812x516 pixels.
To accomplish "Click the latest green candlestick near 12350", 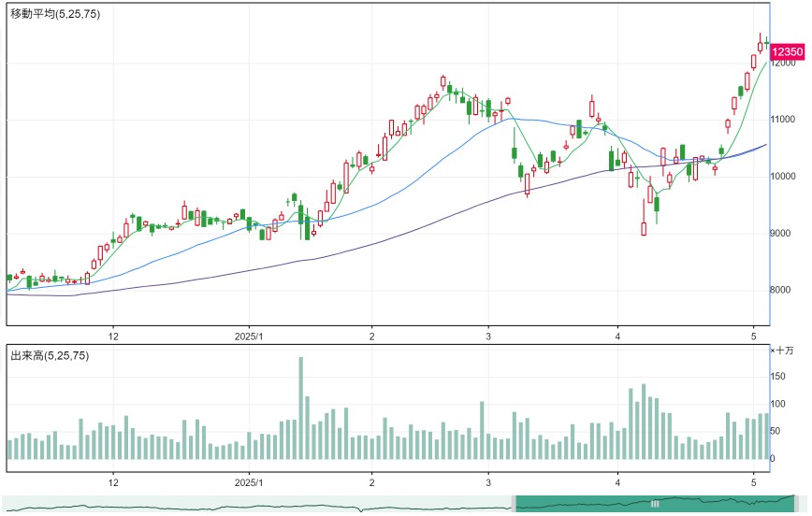I will [x=766, y=43].
